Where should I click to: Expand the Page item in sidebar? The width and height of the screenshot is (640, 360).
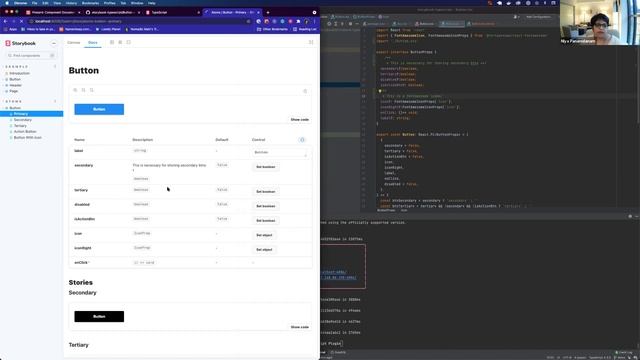pos(13,91)
